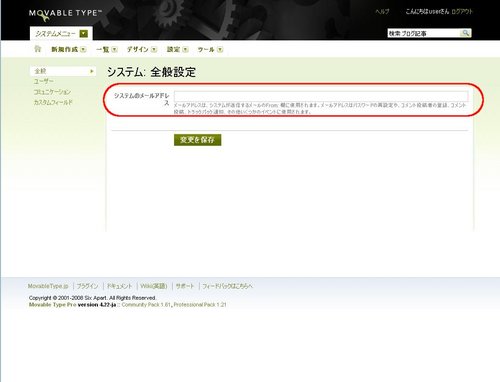Open フィードバックはこちらへ footer link
Image resolution: width=500 pixels, height=382 pixels.
[x=228, y=286]
